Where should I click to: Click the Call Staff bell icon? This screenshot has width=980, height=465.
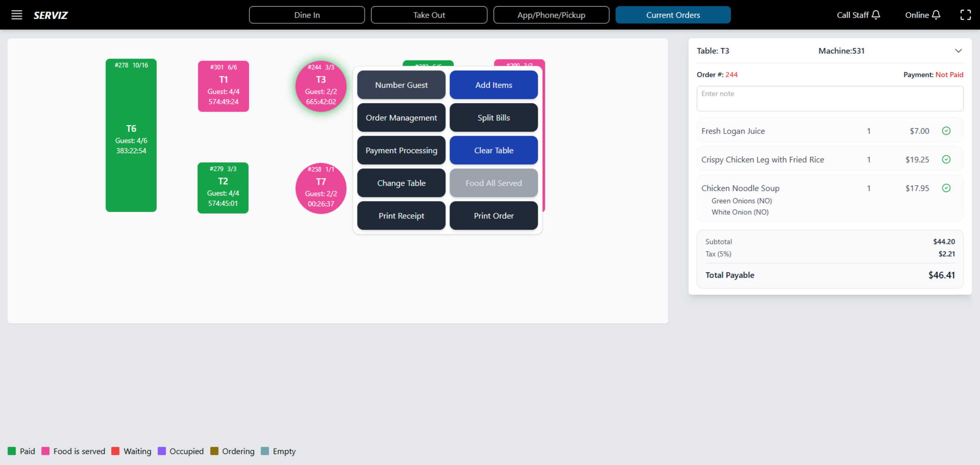(x=875, y=15)
